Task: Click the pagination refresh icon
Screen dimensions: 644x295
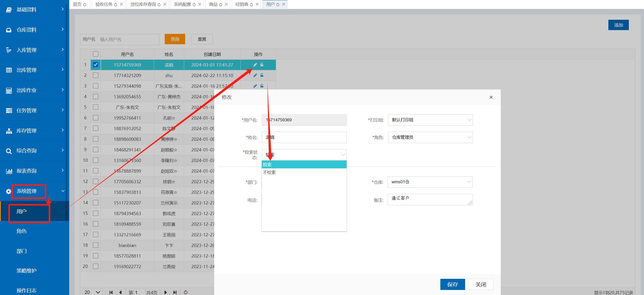Action: coord(186,292)
